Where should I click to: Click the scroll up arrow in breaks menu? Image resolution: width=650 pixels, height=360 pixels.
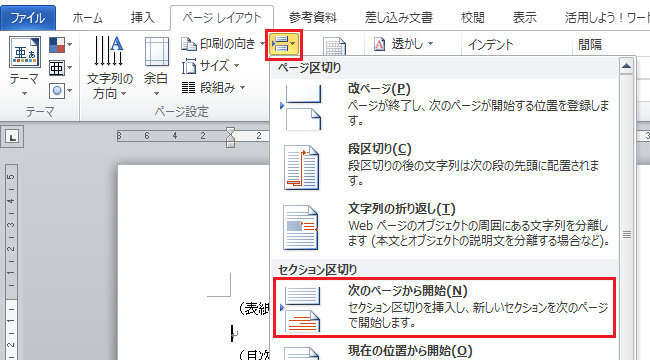(626, 66)
